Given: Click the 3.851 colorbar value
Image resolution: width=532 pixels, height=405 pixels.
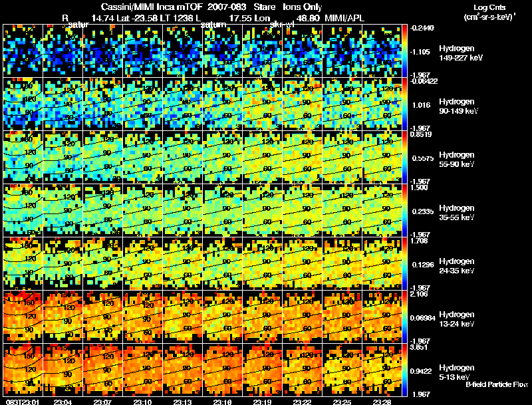Looking at the screenshot, I should pyautogui.click(x=419, y=347).
